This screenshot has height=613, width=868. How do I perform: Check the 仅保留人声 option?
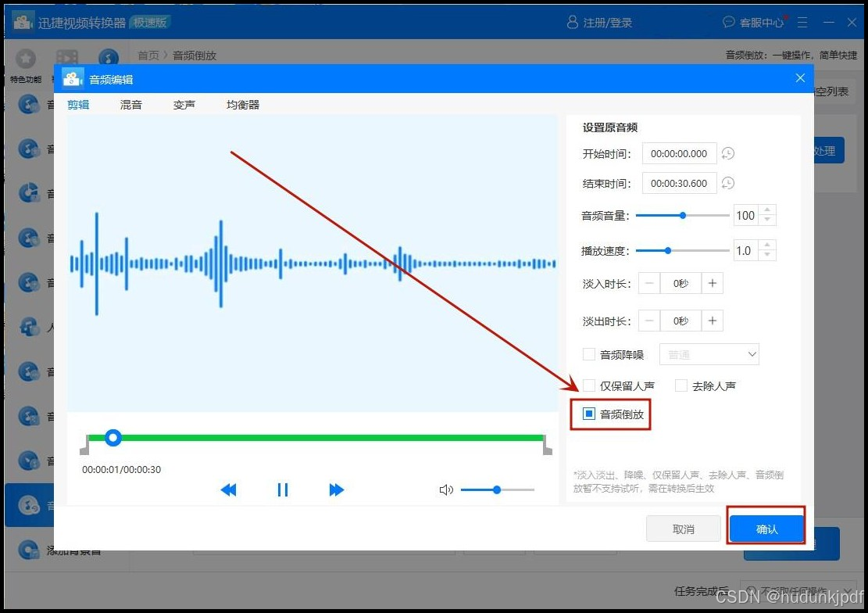[588, 385]
